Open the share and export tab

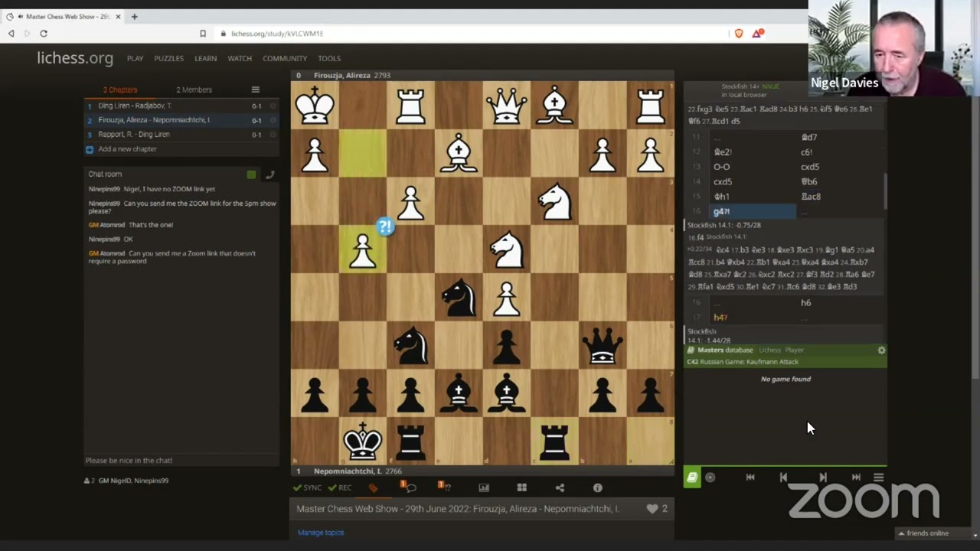coord(560,487)
